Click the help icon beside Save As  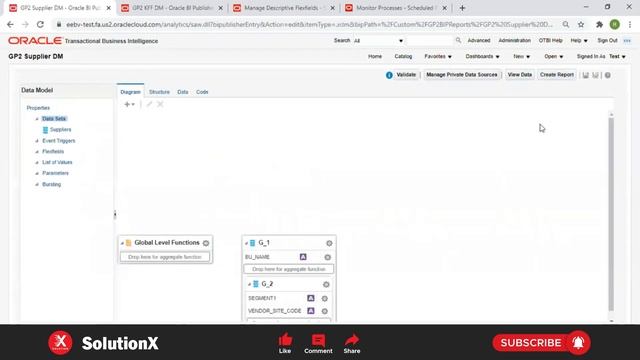(x=608, y=75)
